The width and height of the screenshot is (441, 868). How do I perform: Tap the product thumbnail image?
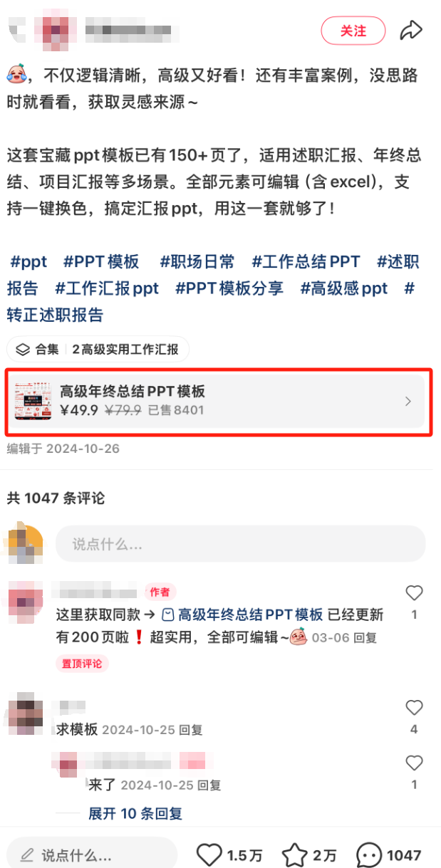pos(33,401)
